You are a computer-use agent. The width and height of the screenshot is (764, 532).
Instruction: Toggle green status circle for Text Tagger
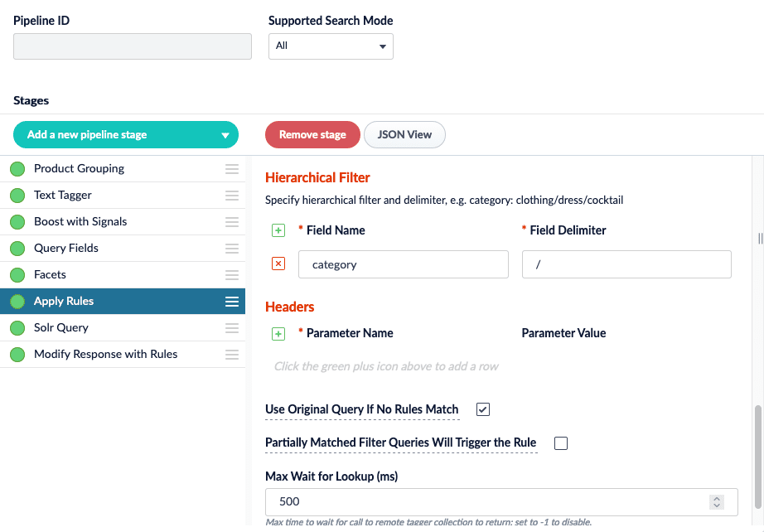(17, 196)
